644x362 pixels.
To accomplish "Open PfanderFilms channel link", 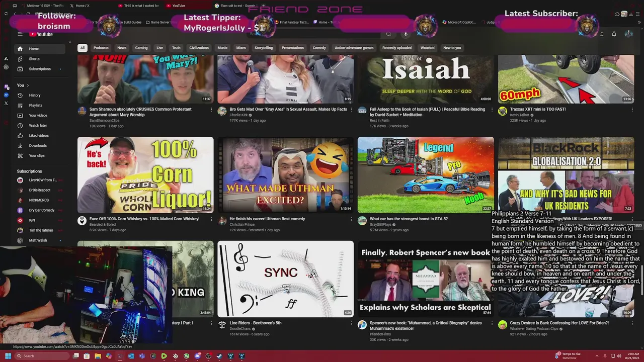I will coord(380,334).
